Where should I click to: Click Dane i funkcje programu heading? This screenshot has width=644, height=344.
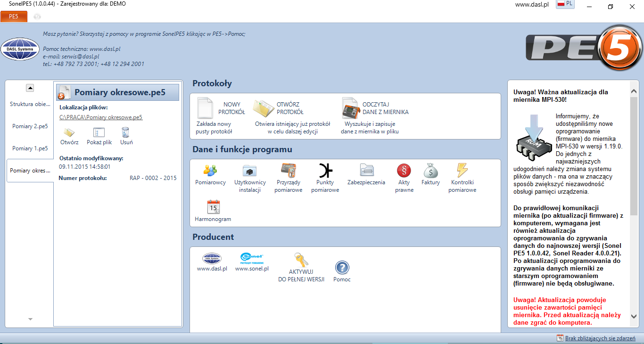click(x=242, y=150)
